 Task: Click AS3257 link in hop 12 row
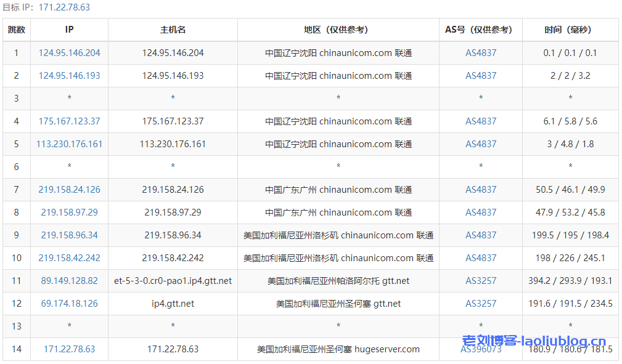click(x=481, y=304)
